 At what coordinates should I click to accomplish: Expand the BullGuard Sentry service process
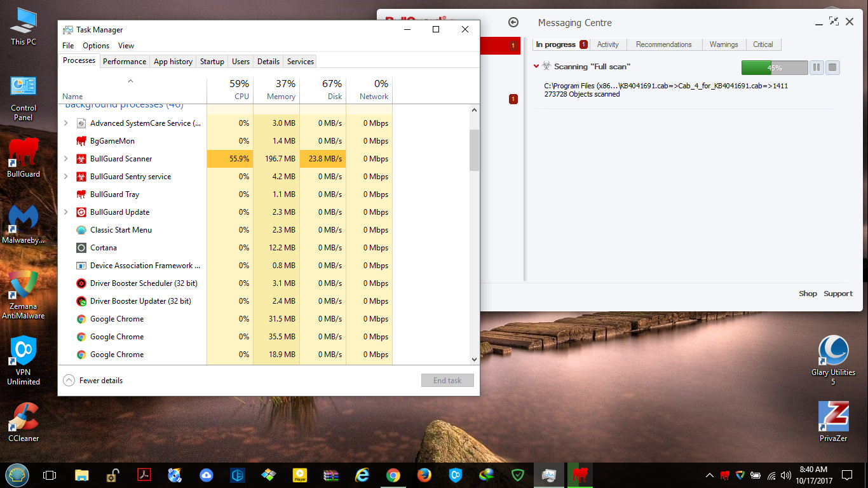(66, 177)
